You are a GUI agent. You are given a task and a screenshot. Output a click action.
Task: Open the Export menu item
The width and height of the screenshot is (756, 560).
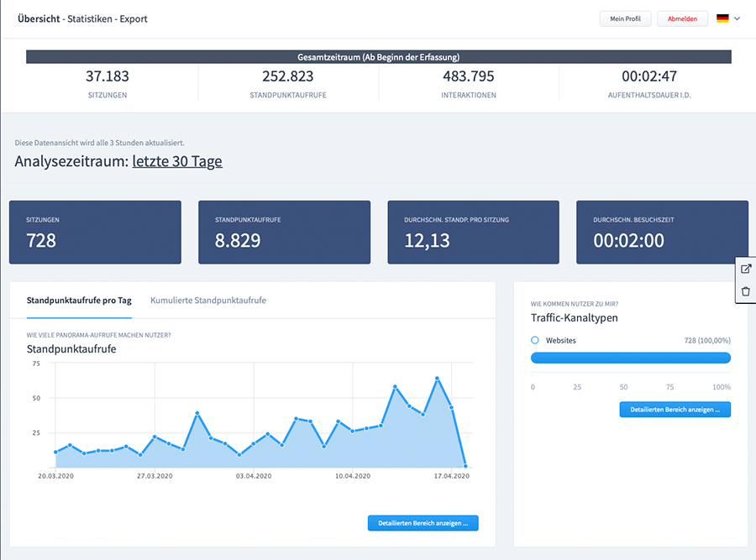tap(134, 18)
